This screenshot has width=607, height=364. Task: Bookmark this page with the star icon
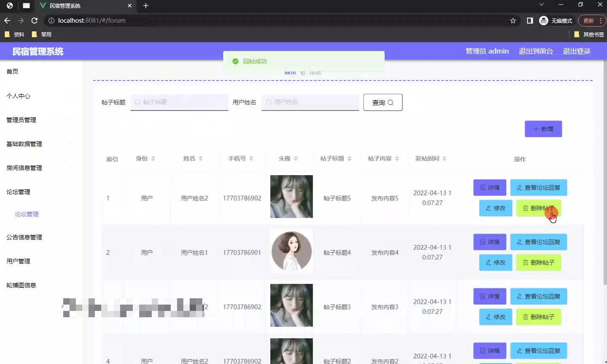tap(513, 21)
